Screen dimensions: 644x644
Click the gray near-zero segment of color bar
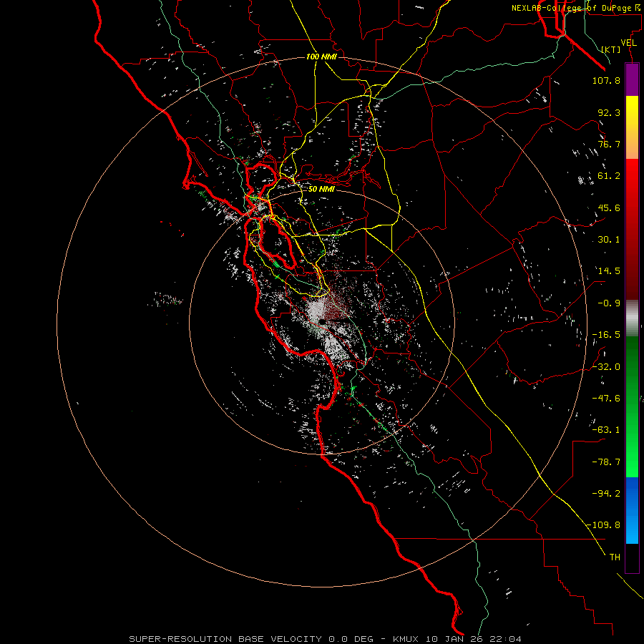click(632, 318)
